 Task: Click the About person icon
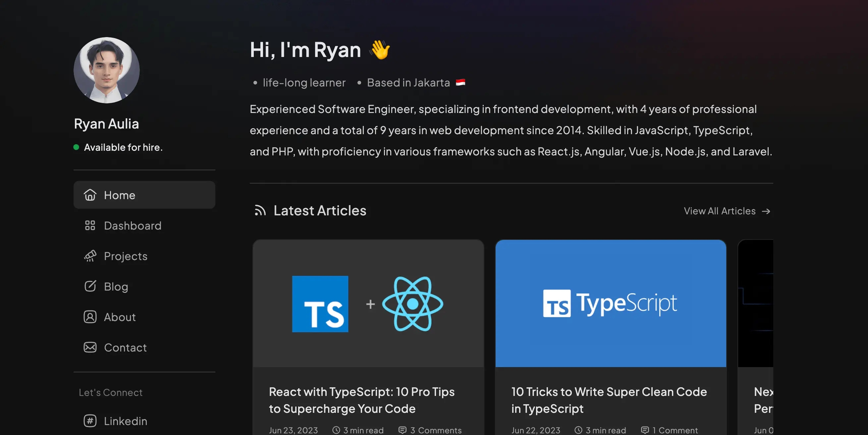[x=90, y=317]
